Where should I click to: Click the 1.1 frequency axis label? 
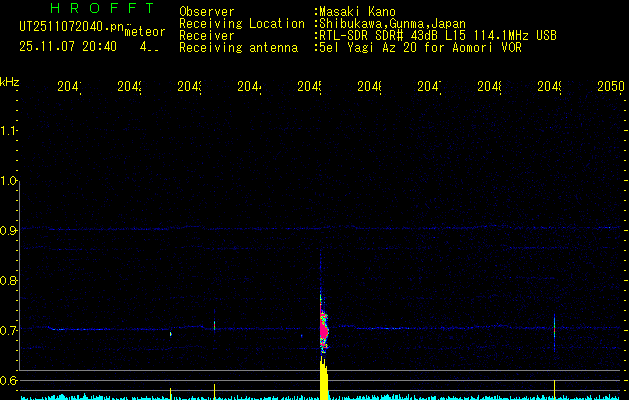[10, 130]
